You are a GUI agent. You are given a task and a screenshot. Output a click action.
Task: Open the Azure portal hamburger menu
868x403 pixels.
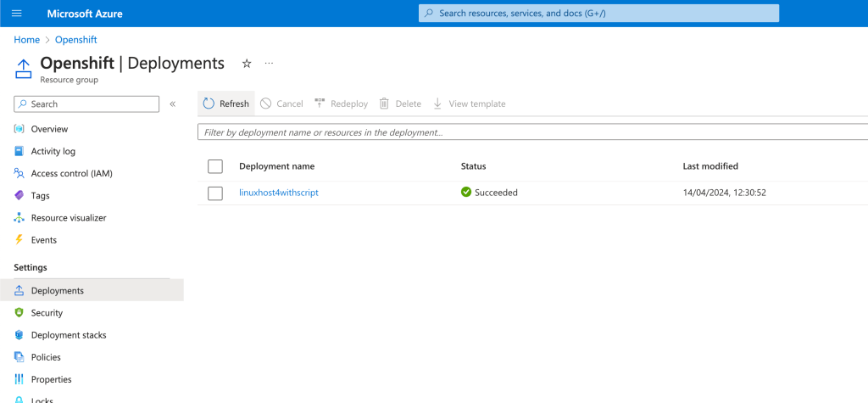coord(17,14)
